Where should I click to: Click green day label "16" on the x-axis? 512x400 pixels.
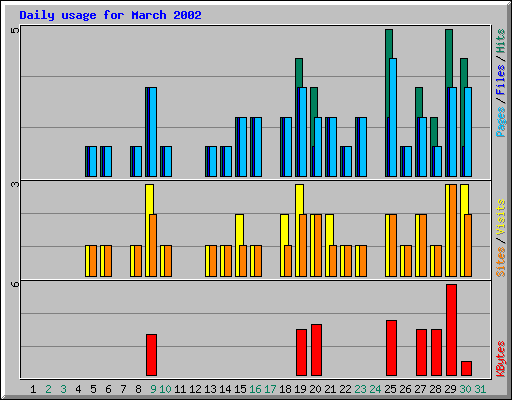tap(255, 389)
